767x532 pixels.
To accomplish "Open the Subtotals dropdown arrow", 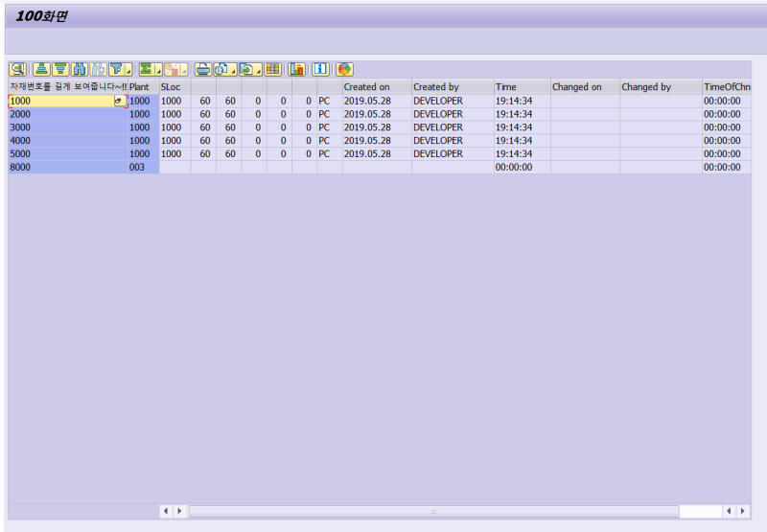I will (184, 69).
